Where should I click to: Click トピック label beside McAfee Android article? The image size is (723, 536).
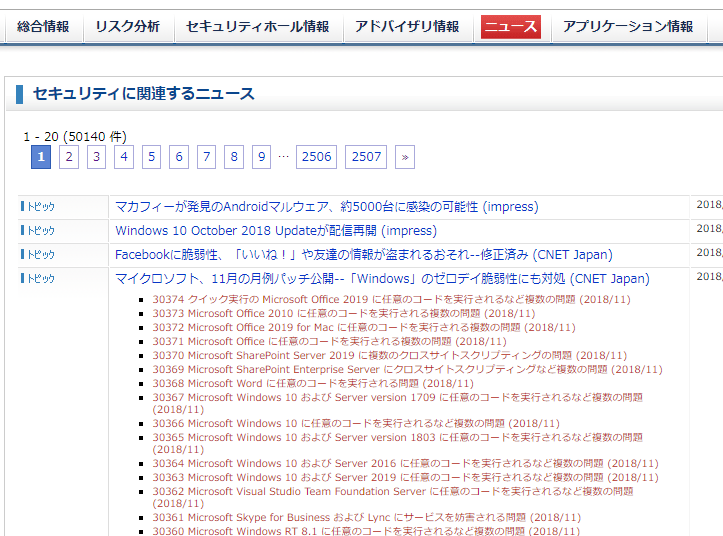[38, 207]
